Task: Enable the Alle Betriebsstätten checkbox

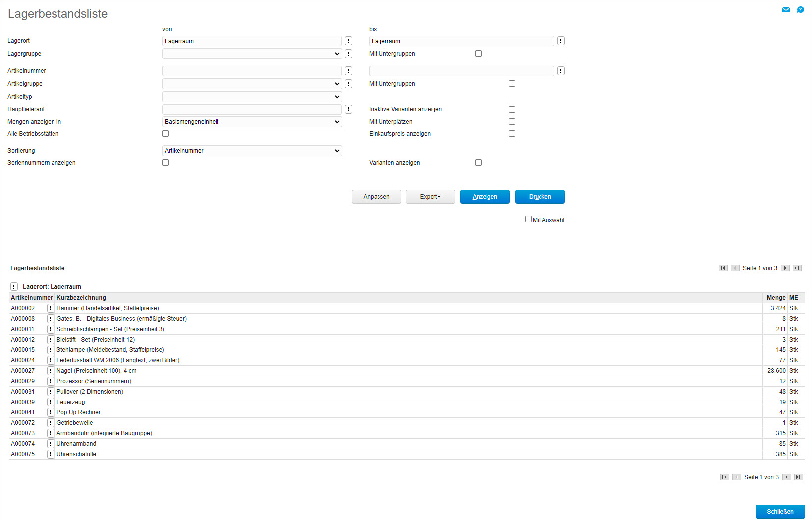Action: point(166,134)
